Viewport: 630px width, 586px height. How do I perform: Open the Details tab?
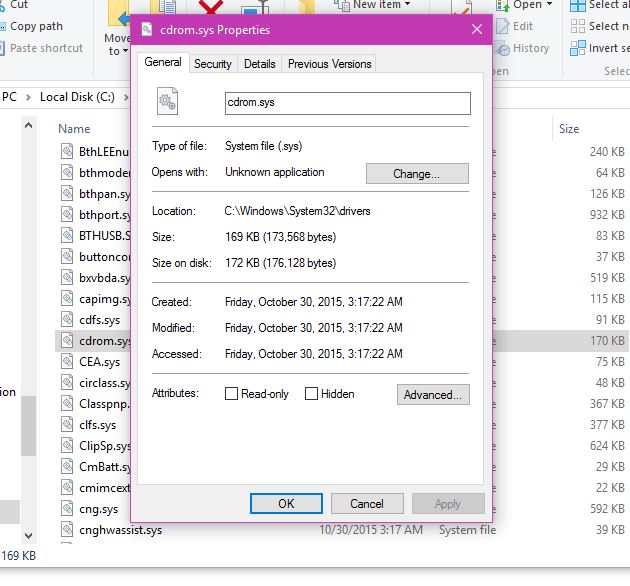tap(260, 64)
